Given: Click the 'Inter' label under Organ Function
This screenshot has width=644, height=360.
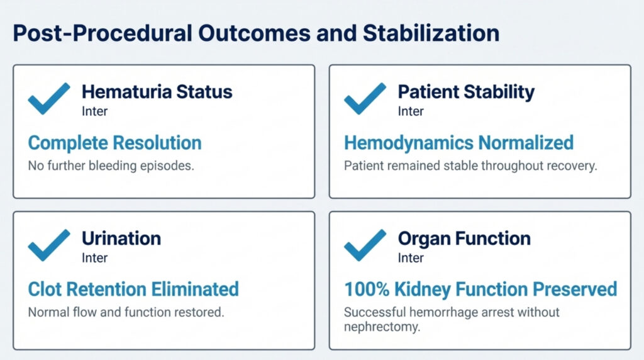Looking at the screenshot, I should [411, 258].
